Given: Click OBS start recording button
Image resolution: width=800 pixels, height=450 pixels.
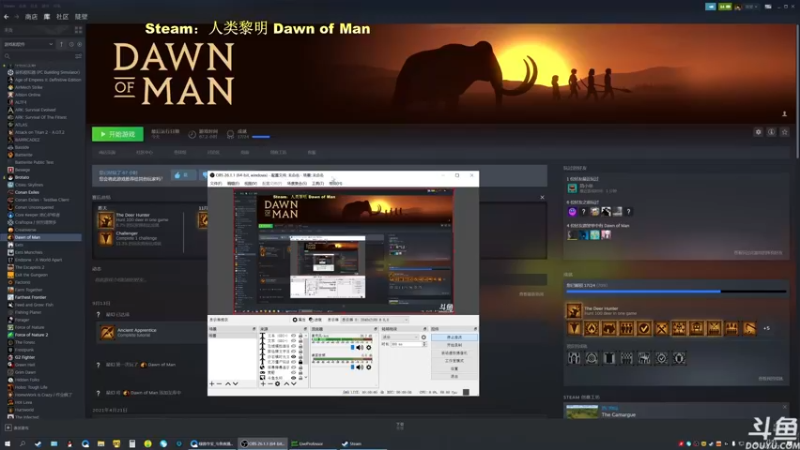Looking at the screenshot, I should 454,345.
